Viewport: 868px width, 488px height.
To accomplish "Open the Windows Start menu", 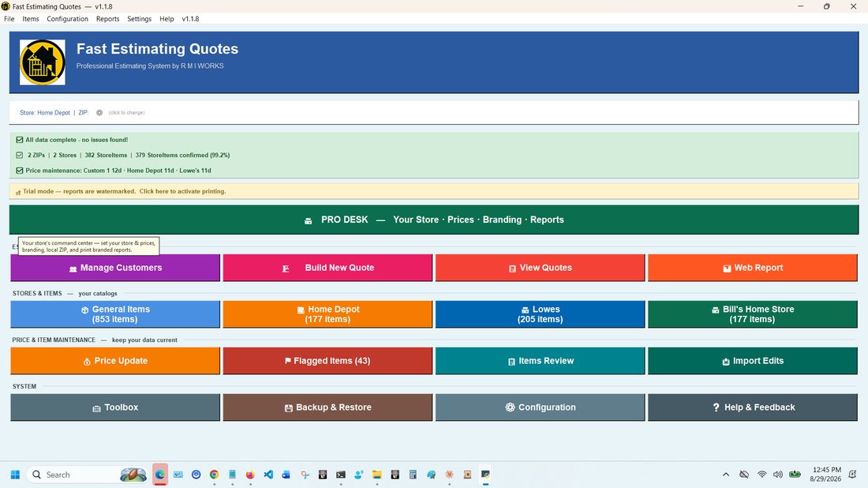I will click(16, 475).
